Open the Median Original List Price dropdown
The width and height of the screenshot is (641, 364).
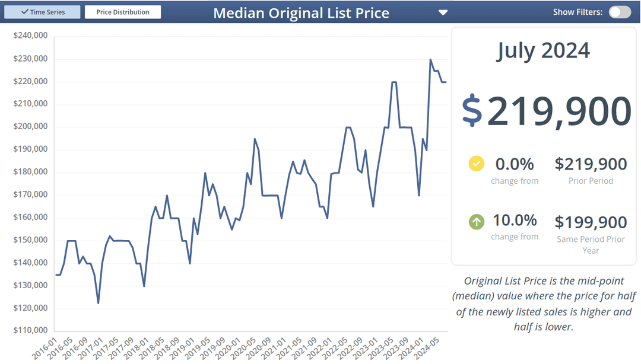coord(443,11)
